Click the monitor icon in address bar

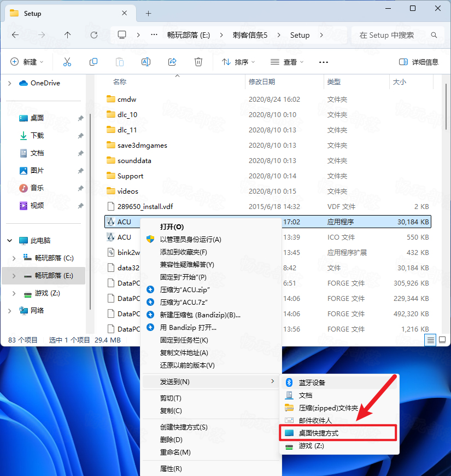pyautogui.click(x=122, y=35)
